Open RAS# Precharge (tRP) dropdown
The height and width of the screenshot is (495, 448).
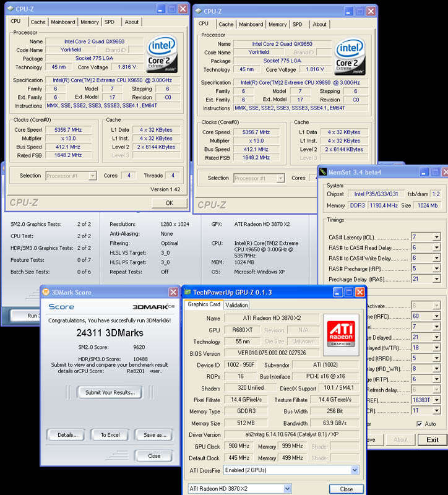437,269
